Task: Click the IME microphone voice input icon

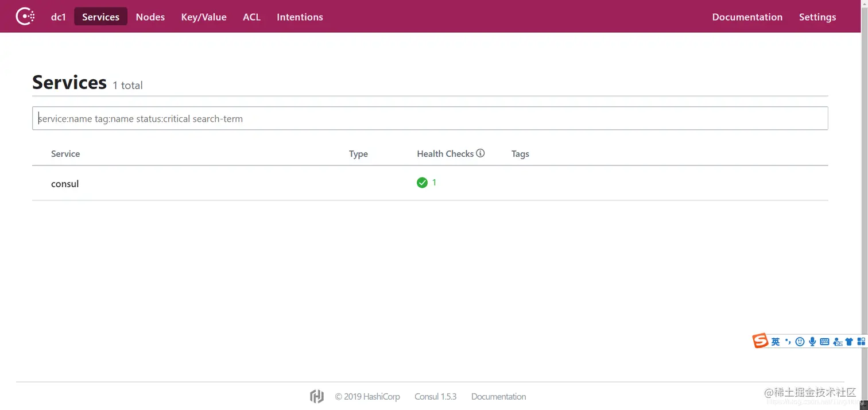Action: [x=812, y=342]
